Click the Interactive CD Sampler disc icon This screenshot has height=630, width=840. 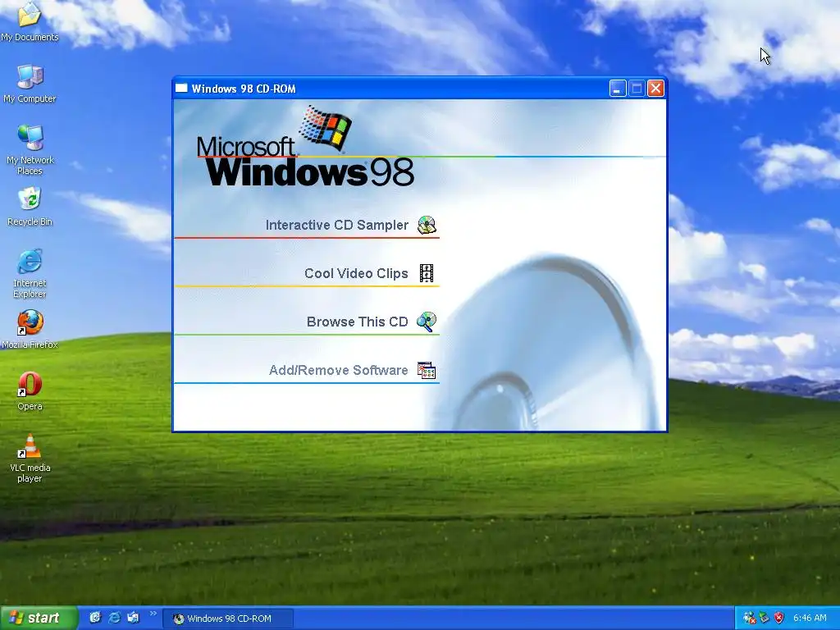(427, 225)
